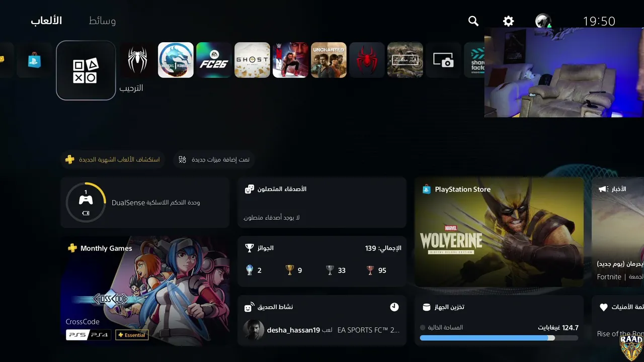Click the PS Plus icon on Monthly Games
Viewport: 644px width, 362px height.
click(72, 248)
